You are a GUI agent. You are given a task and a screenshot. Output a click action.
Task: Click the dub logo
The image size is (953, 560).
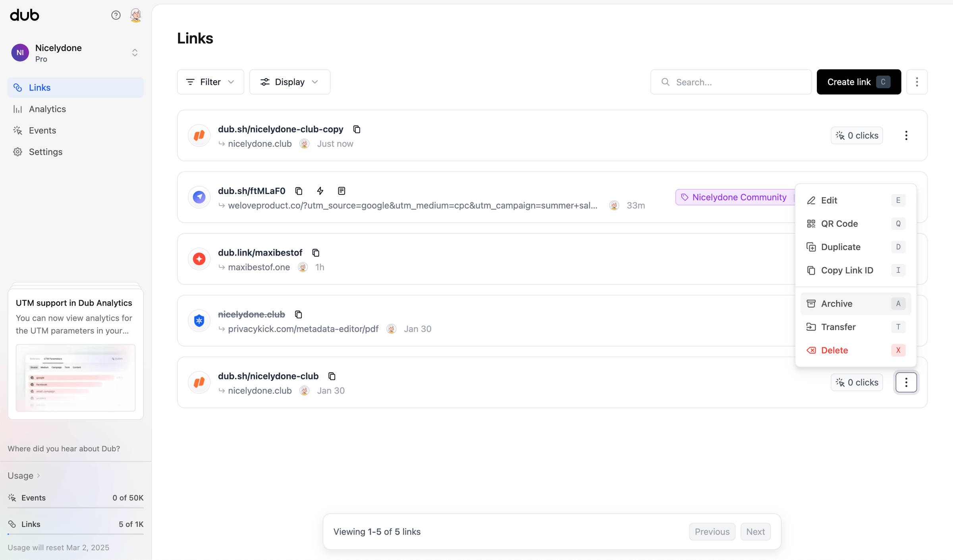pos(25,15)
